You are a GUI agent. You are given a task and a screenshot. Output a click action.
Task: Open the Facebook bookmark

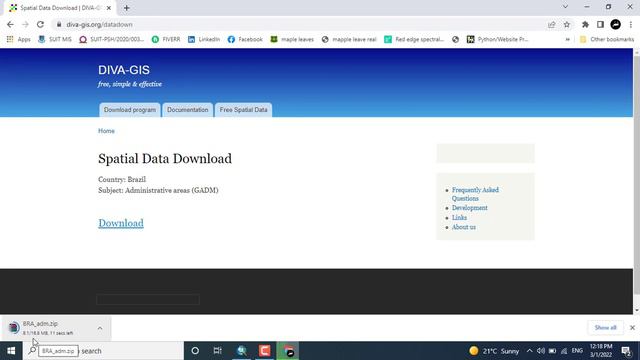(x=245, y=39)
